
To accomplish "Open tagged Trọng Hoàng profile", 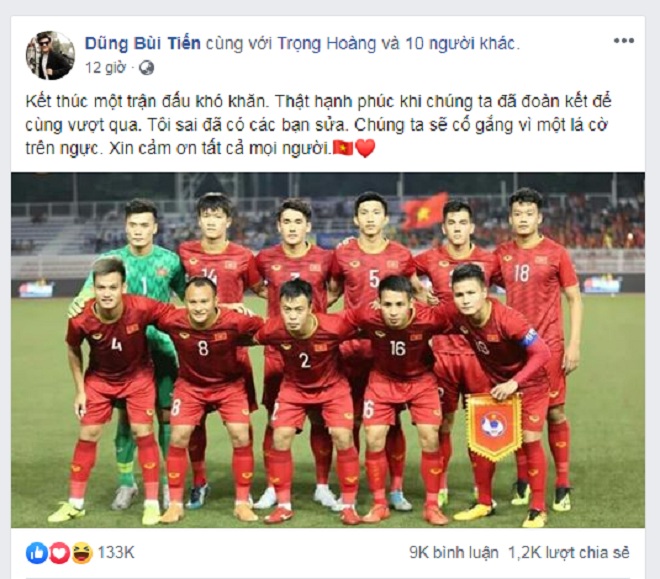I will 326,44.
